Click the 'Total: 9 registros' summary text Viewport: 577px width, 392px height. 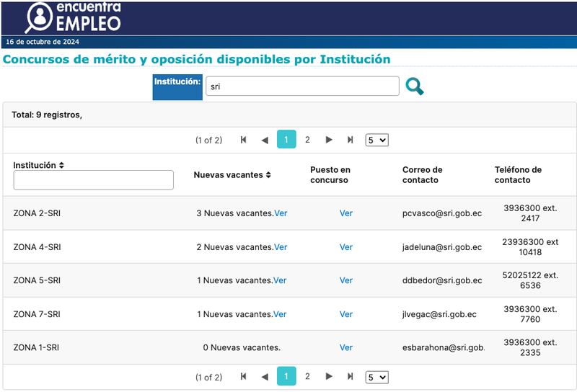(47, 115)
